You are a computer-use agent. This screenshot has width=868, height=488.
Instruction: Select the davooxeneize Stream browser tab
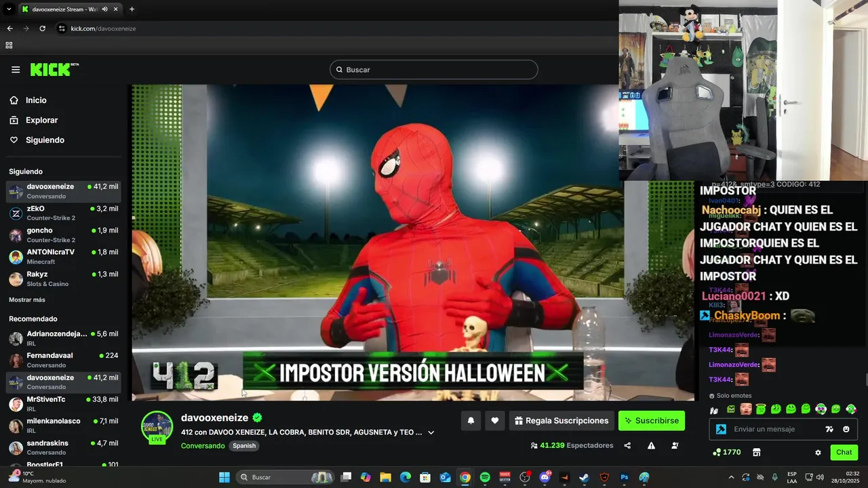tap(70, 9)
